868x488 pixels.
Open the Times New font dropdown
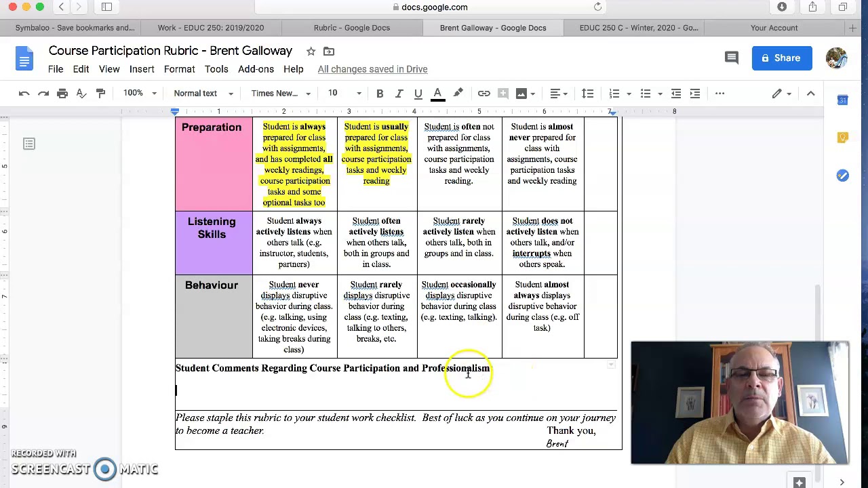[281, 94]
